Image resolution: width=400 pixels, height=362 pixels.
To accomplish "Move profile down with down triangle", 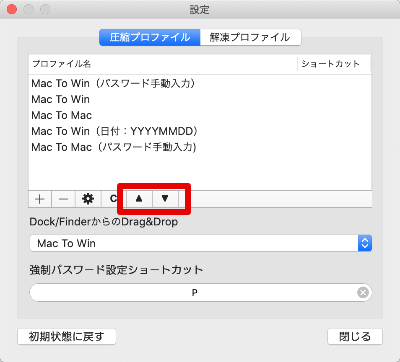I will coord(165,199).
